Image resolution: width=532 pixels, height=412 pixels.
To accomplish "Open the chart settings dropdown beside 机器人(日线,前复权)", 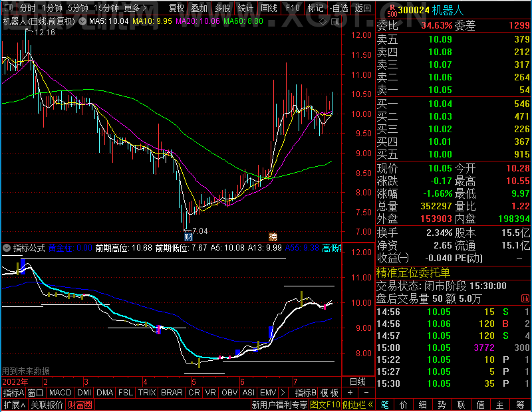I will [x=82, y=21].
